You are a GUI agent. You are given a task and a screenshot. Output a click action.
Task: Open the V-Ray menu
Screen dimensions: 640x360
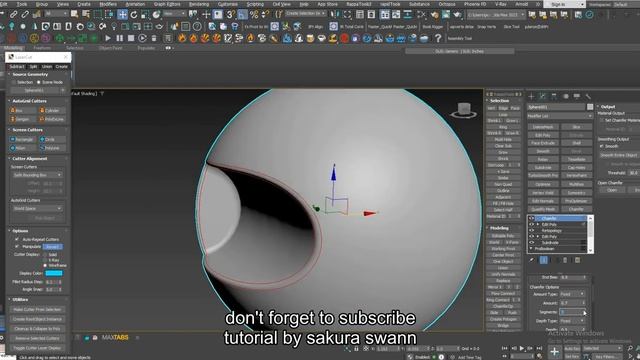pos(501,4)
